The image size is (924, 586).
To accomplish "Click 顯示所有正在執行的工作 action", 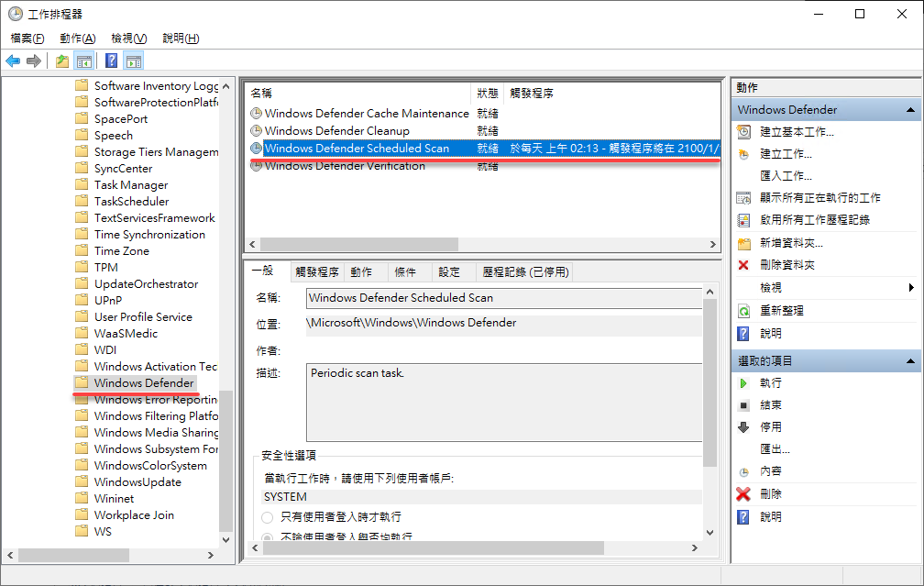I will point(820,197).
